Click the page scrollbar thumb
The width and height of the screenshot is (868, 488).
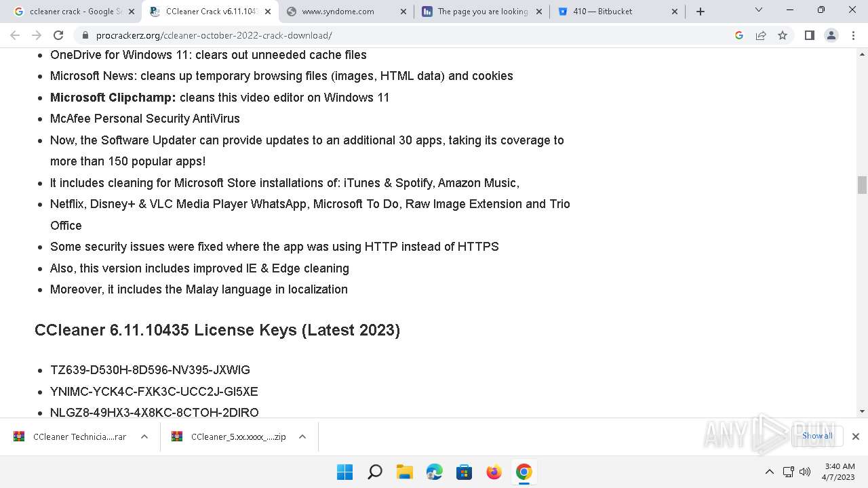coord(862,184)
